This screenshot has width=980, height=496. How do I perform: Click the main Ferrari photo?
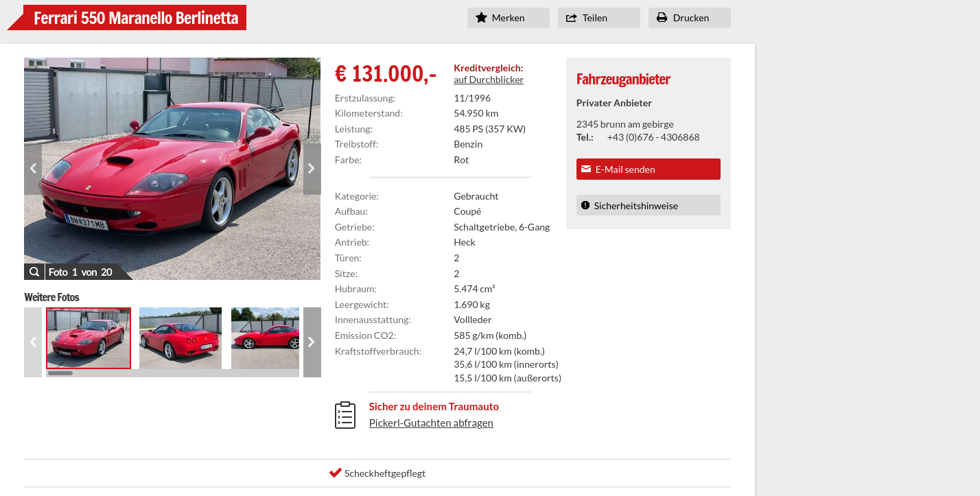pos(172,169)
